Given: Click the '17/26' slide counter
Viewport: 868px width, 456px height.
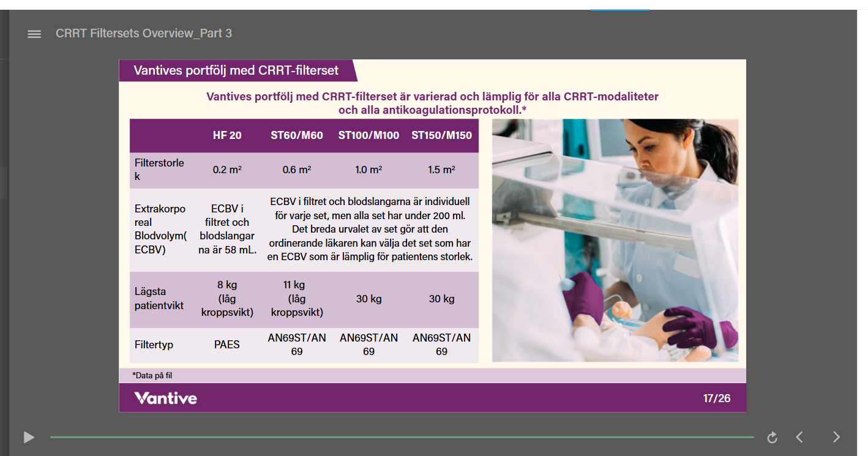Looking at the screenshot, I should point(717,398).
